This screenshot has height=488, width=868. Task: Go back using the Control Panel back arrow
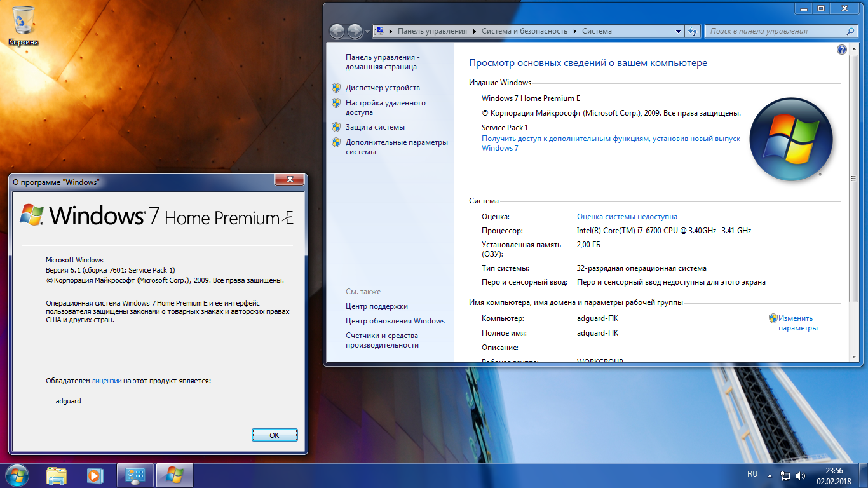(x=337, y=30)
